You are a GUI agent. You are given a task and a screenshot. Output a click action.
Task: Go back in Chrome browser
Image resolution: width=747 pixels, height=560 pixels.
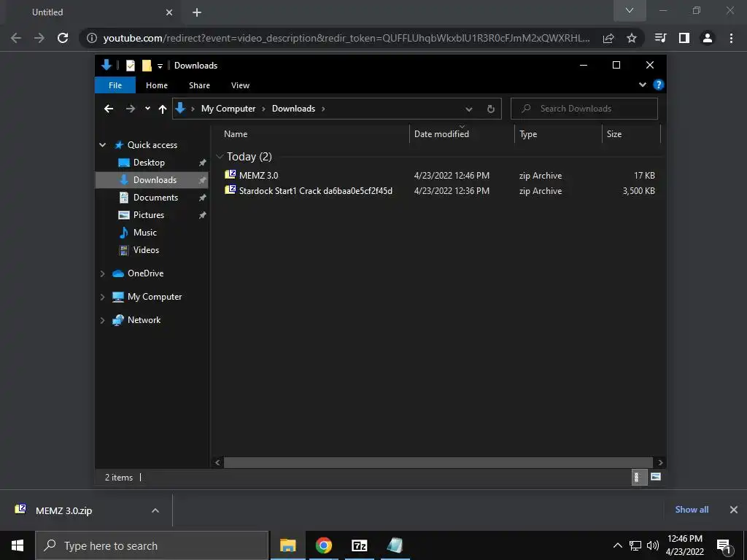pyautogui.click(x=16, y=38)
